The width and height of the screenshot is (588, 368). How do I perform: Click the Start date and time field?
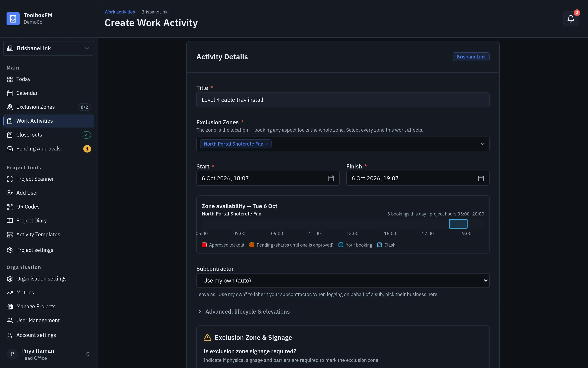point(268,178)
